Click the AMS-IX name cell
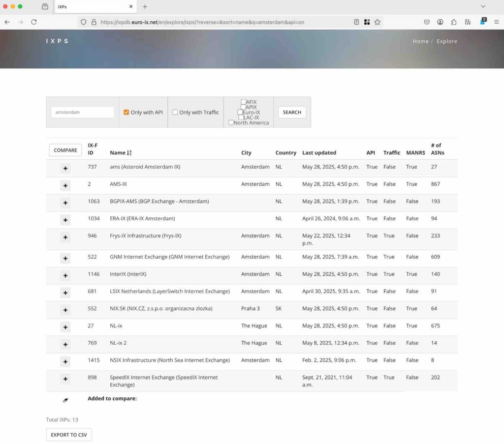Image resolution: width=504 pixels, height=444 pixels. click(118, 184)
